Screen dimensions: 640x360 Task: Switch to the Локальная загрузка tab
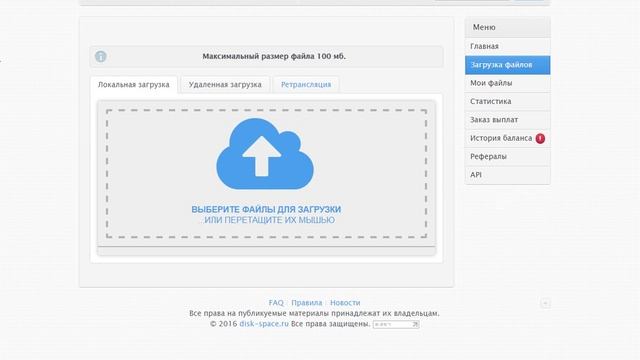[134, 84]
